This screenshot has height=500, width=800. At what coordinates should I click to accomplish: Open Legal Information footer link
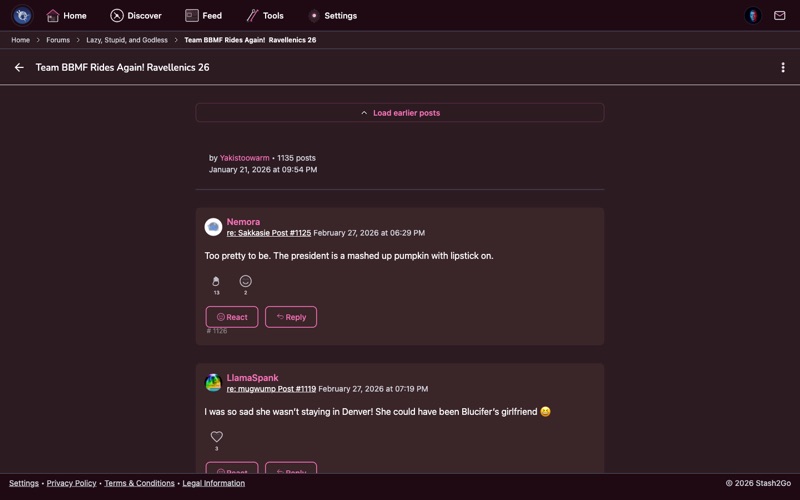[x=214, y=483]
